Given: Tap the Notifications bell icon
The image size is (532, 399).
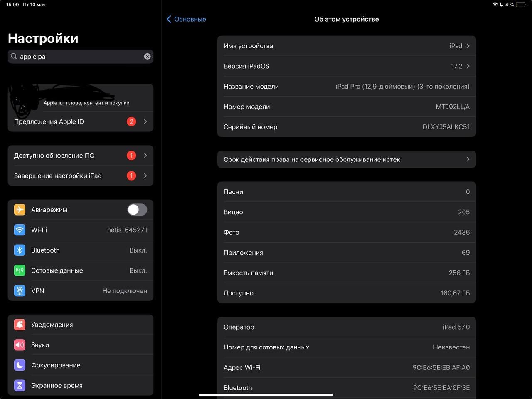Looking at the screenshot, I should pyautogui.click(x=20, y=325).
